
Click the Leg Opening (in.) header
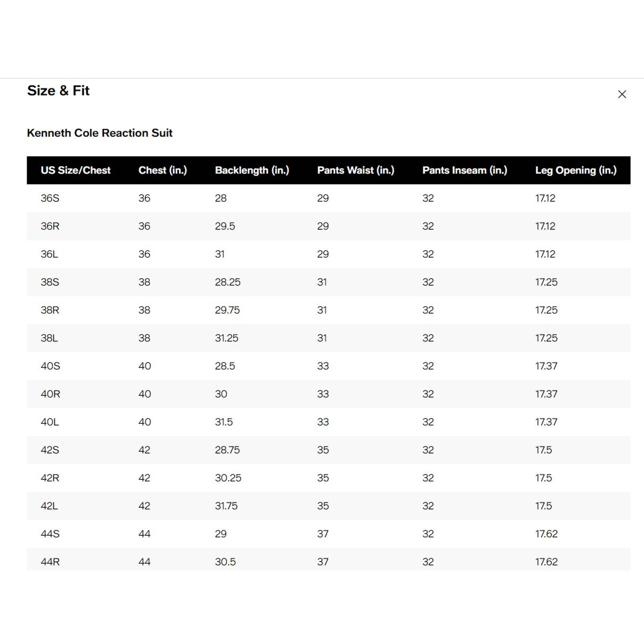coord(575,170)
